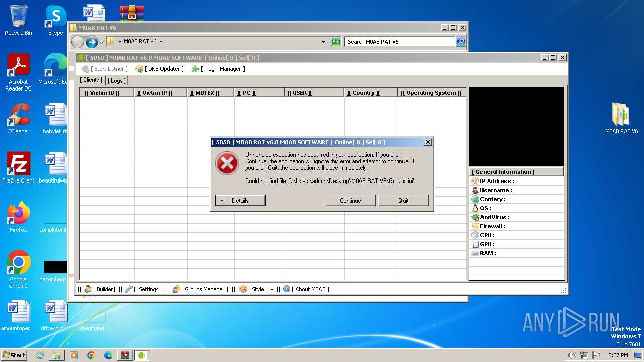644x362 pixels.
Task: Launch CCleaner from the desktop
Action: pyautogui.click(x=18, y=119)
